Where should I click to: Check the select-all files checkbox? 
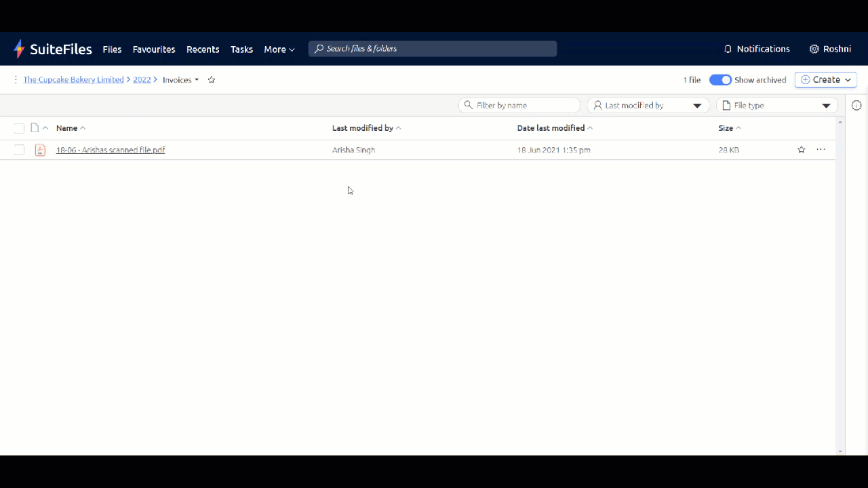19,127
